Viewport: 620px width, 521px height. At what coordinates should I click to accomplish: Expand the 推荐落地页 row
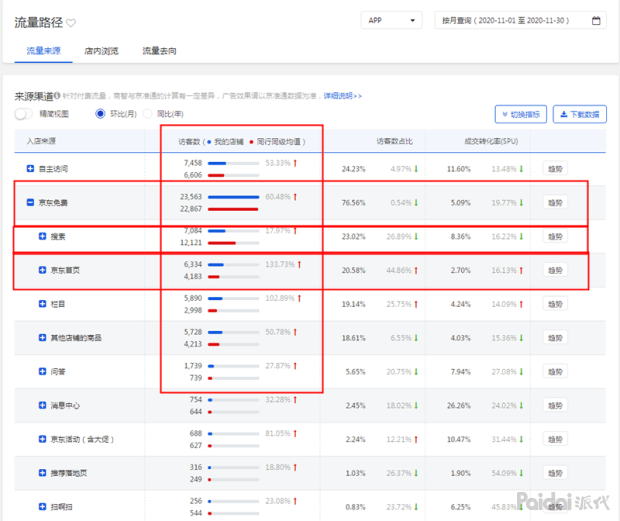coord(42,473)
